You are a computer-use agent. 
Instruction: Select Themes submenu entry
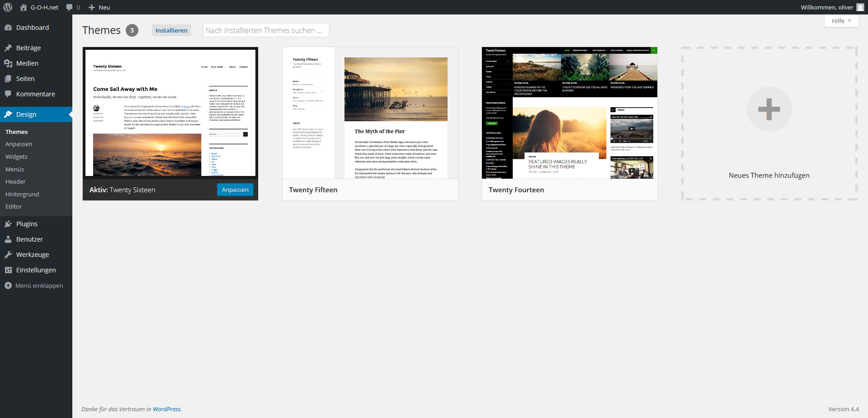pos(17,132)
